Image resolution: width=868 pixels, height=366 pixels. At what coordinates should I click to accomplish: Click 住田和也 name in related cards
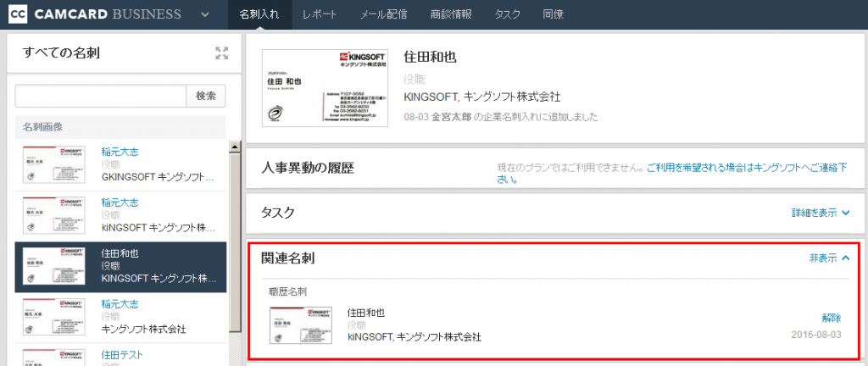[x=366, y=313]
